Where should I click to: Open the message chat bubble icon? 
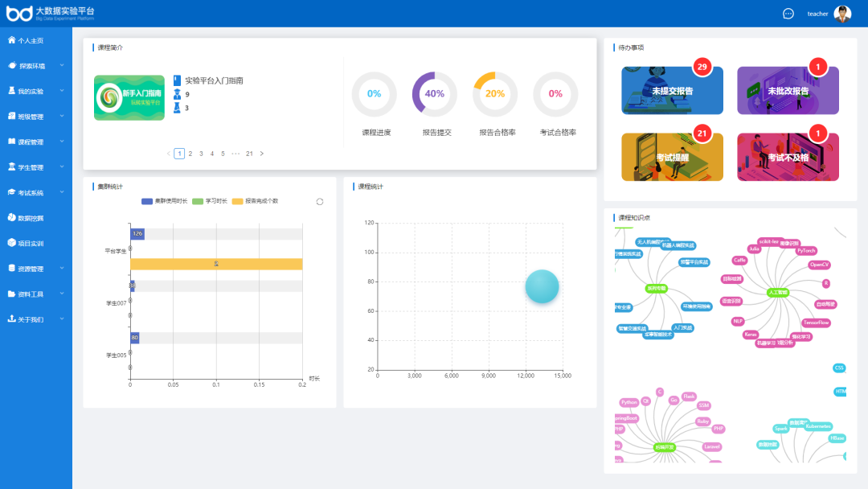[x=788, y=14]
